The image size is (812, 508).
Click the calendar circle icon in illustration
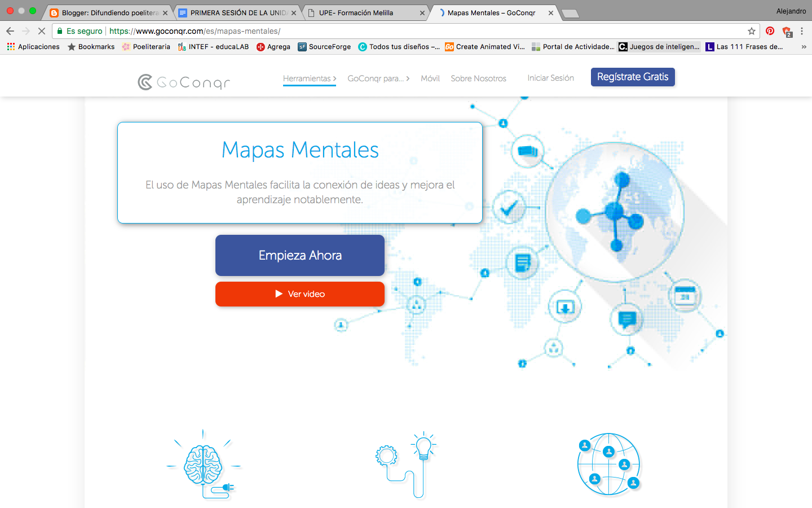[x=684, y=296]
